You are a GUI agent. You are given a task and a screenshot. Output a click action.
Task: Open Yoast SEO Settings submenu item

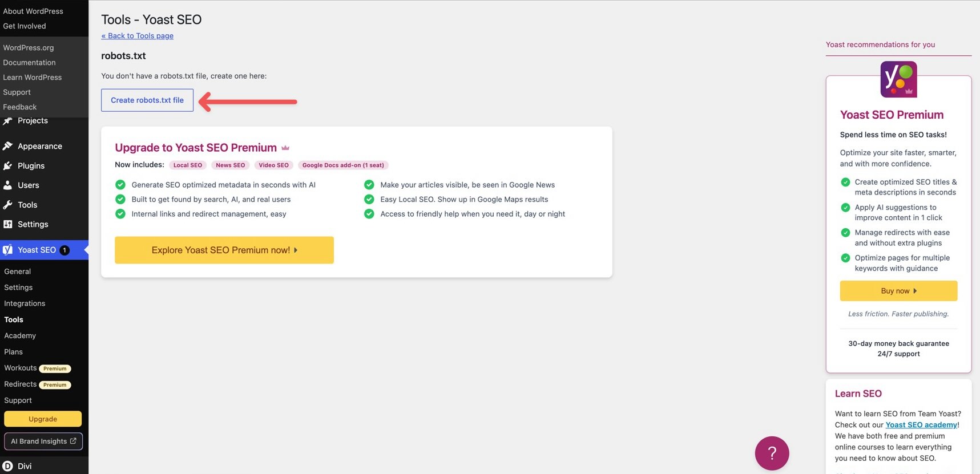point(18,287)
